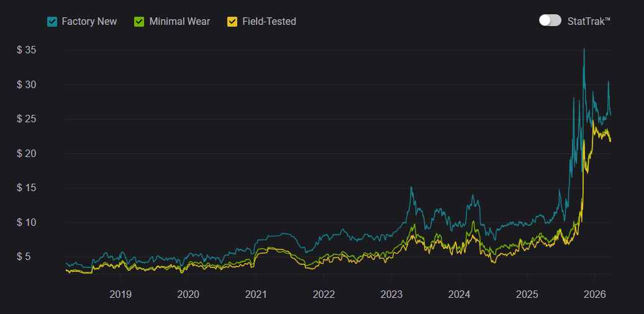Click the Field-Tested legend label
Viewport: 644px width, 314px height.
pos(269,22)
